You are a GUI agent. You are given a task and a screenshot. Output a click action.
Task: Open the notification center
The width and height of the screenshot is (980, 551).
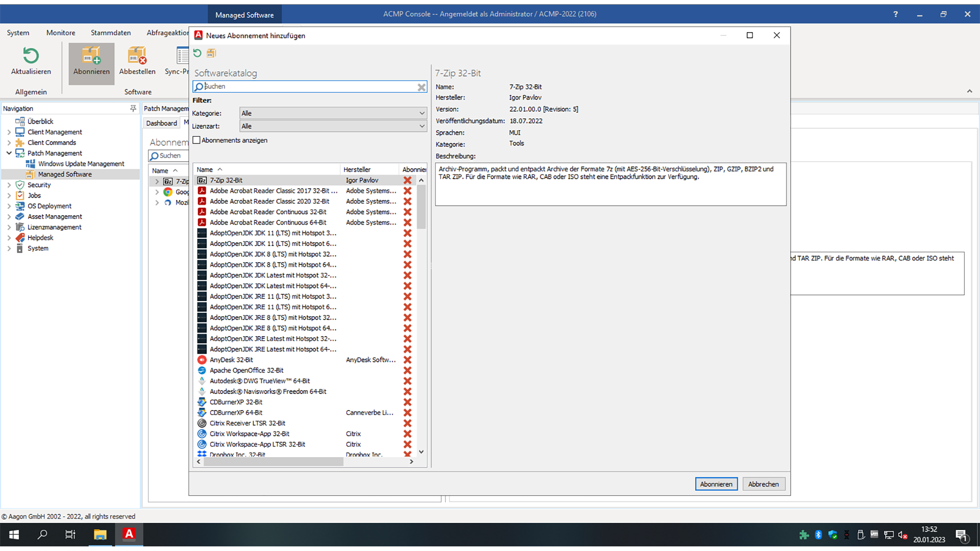962,535
